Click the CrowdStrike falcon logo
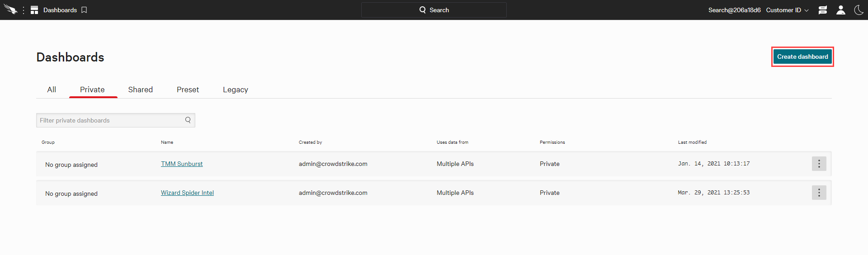This screenshot has height=255, width=868. (x=10, y=9)
